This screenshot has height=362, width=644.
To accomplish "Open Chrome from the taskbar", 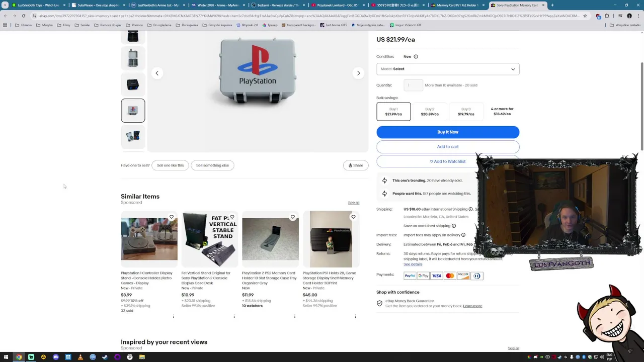I will pos(19,357).
